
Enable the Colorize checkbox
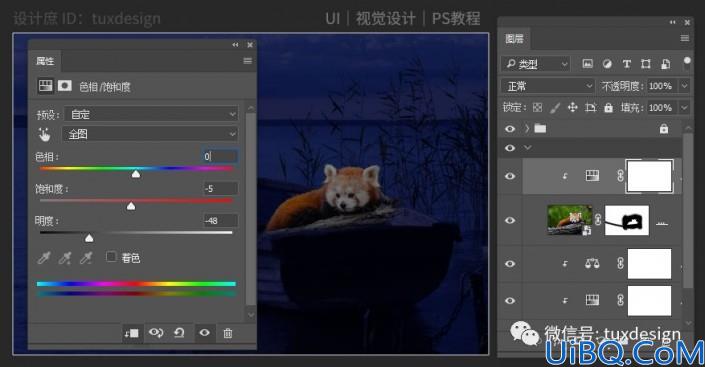tap(111, 257)
